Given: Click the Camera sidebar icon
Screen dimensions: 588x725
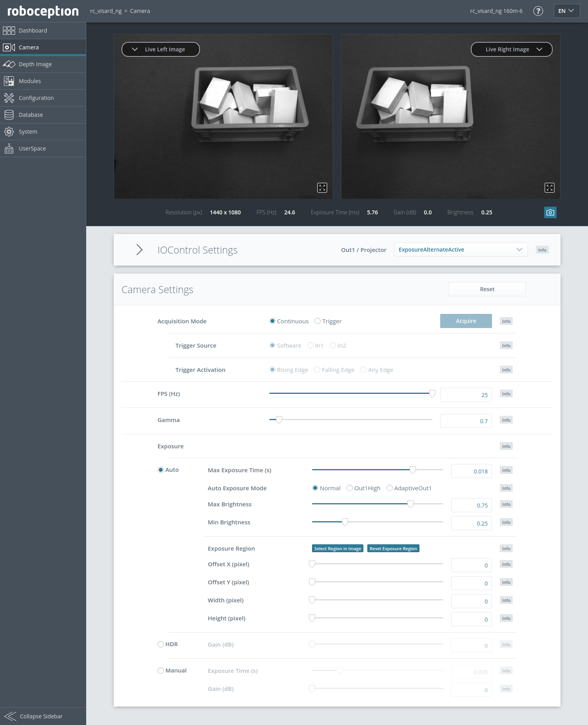Looking at the screenshot, I should click(9, 47).
